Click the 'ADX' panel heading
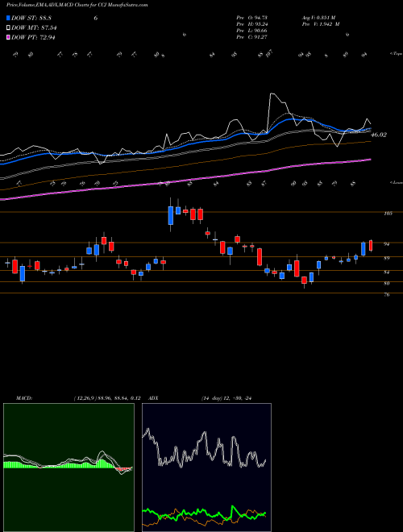 (152, 398)
